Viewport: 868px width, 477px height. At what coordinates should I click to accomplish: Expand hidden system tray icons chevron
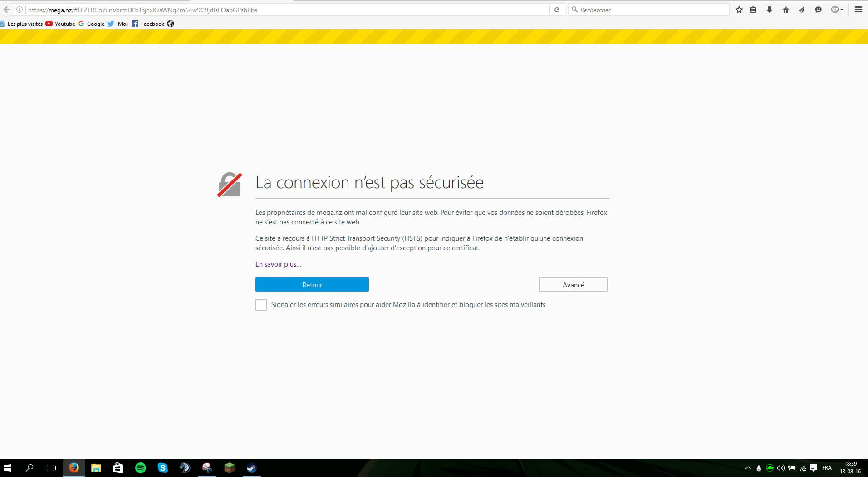[x=748, y=468]
